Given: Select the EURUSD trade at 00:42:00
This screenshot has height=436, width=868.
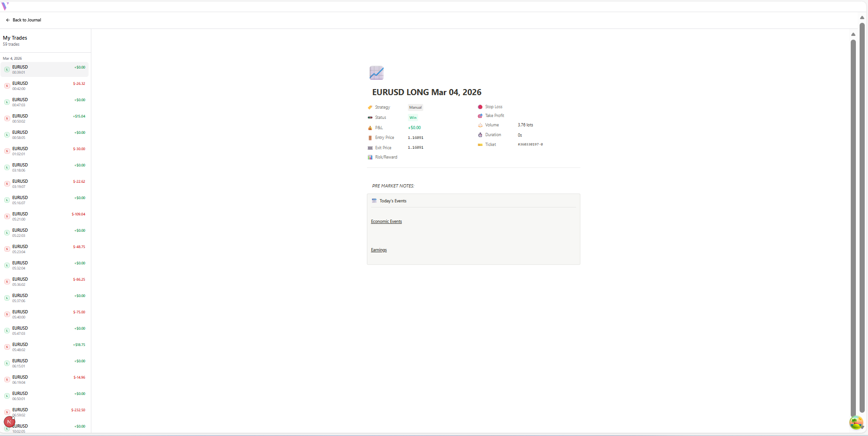Looking at the screenshot, I should (44, 86).
